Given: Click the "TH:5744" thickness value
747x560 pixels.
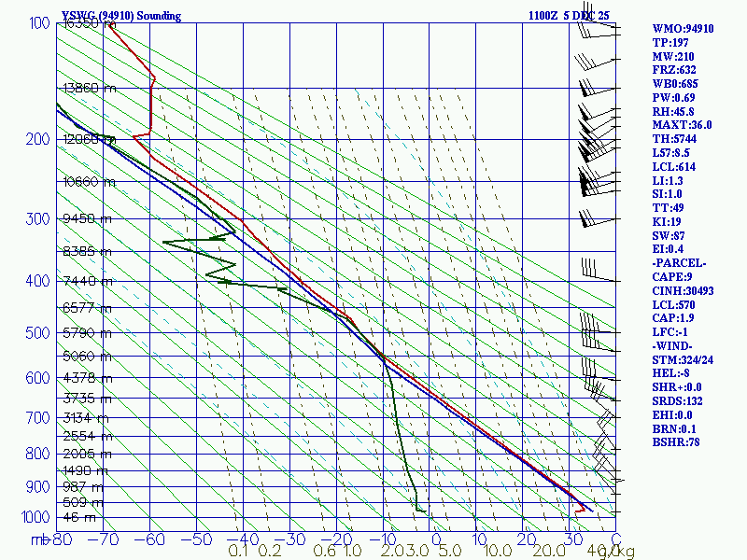Looking at the screenshot, I should (x=674, y=138).
